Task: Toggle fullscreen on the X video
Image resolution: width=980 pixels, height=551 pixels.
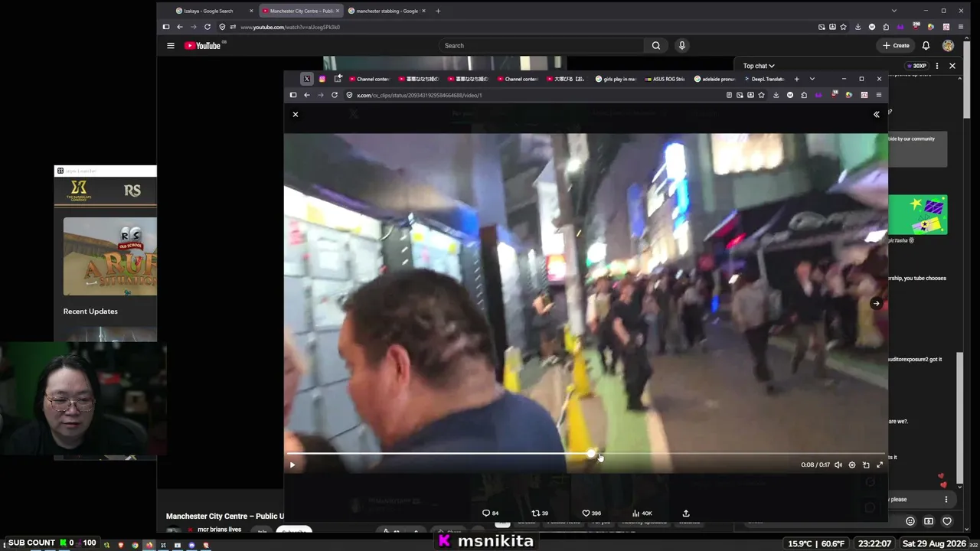Action: 880,465
